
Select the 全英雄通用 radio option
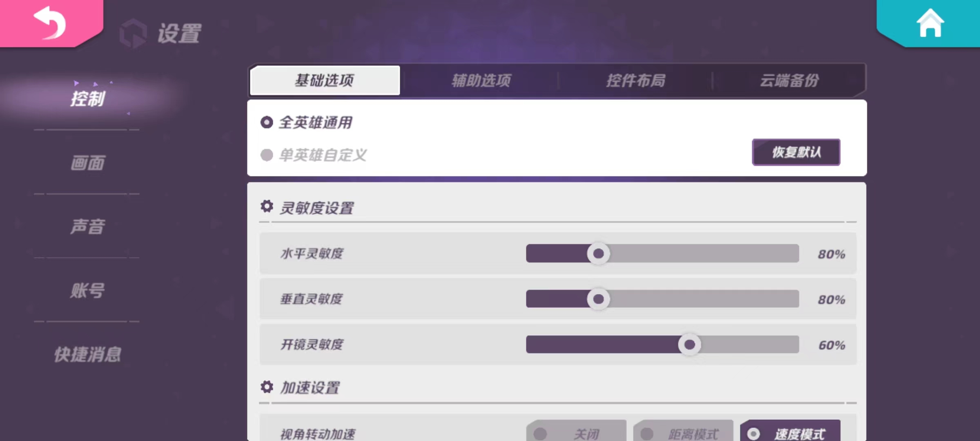[267, 122]
